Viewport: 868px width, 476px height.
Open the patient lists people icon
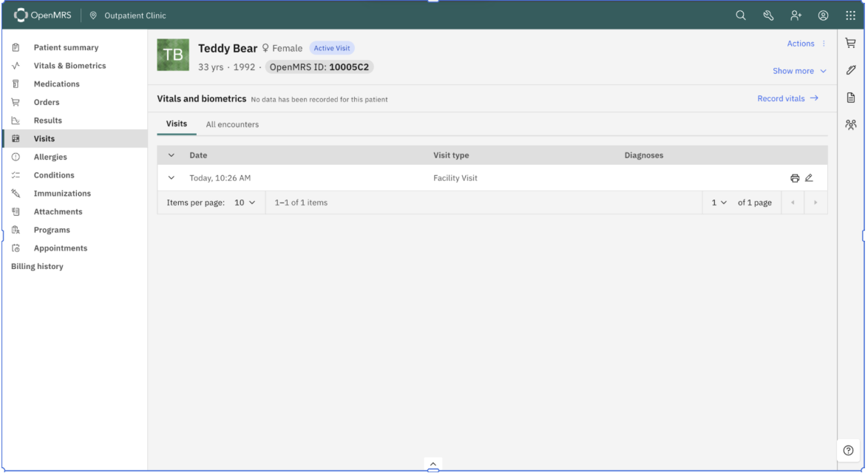(850, 125)
